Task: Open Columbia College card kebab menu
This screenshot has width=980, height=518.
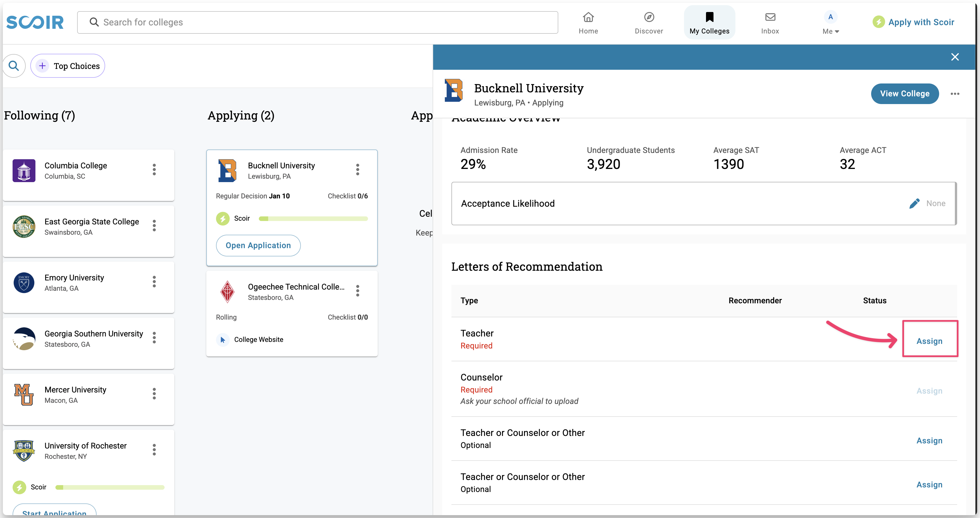Action: coord(154,170)
